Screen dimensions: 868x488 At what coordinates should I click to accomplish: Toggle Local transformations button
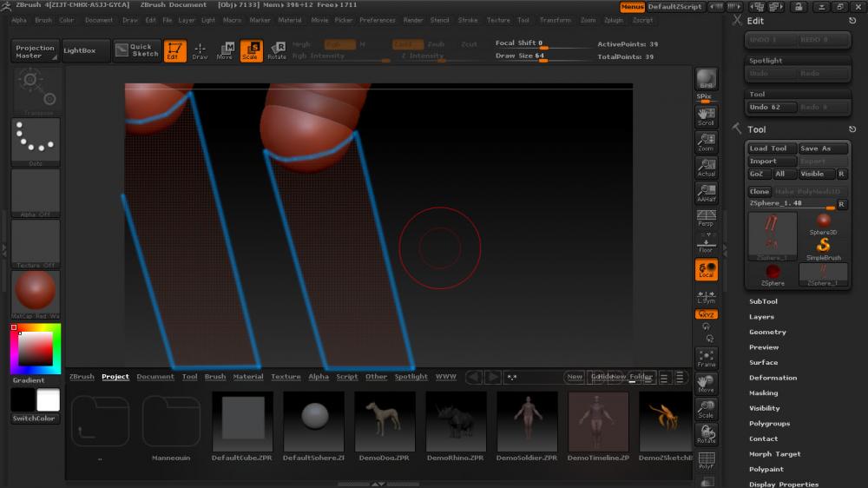point(707,269)
